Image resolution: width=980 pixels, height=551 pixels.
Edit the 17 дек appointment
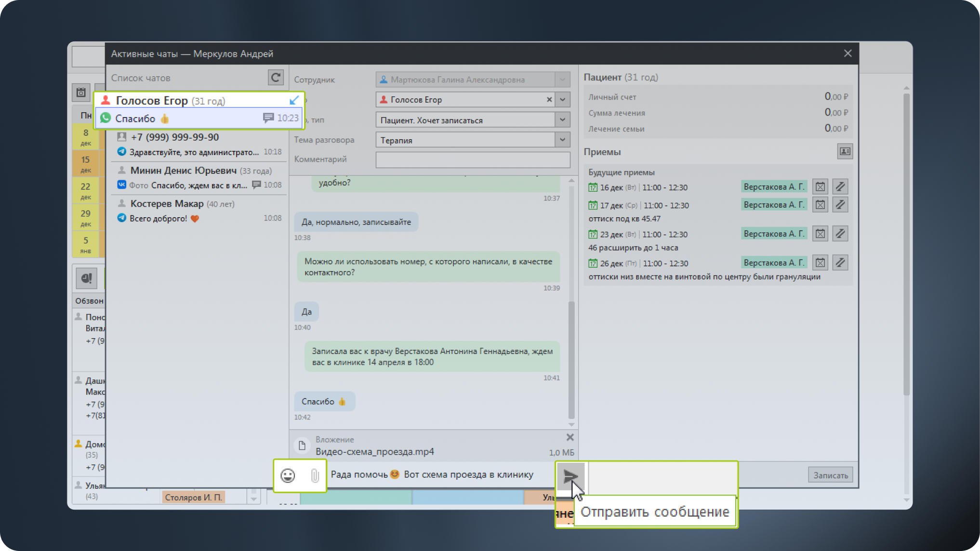[840, 205]
